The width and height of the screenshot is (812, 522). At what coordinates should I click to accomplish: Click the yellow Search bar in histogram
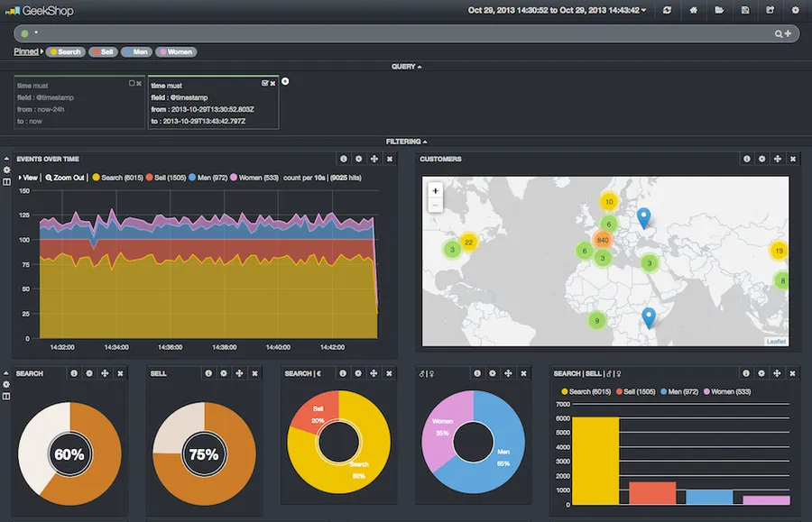(595, 461)
